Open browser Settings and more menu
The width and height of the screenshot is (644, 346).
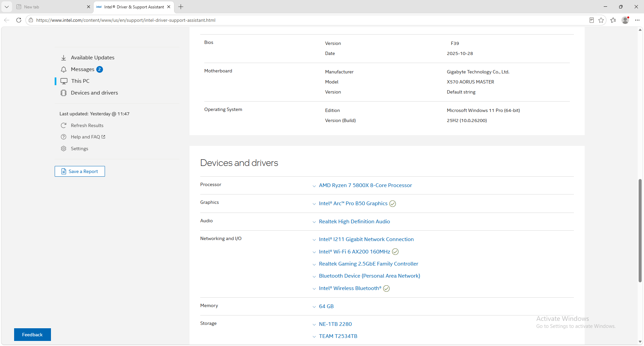pyautogui.click(x=637, y=20)
